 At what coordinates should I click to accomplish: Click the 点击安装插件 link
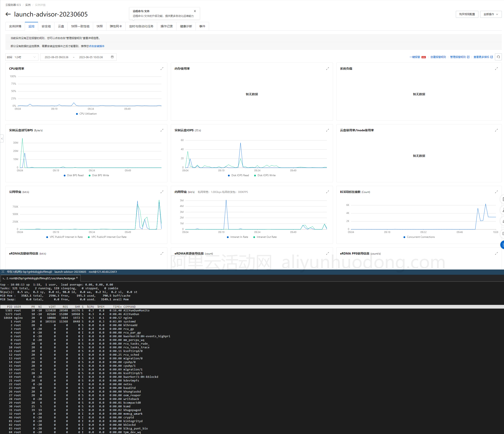[x=97, y=46]
